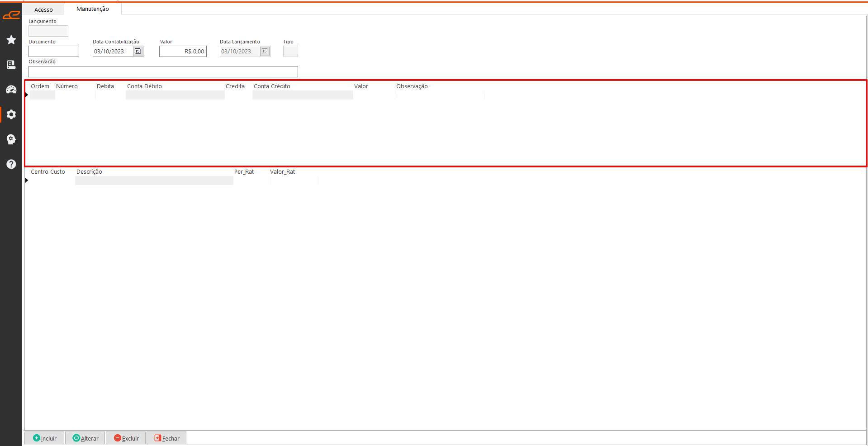Screen dimensions: 868x446
Task: Open the favorites star icon
Action: (11, 40)
